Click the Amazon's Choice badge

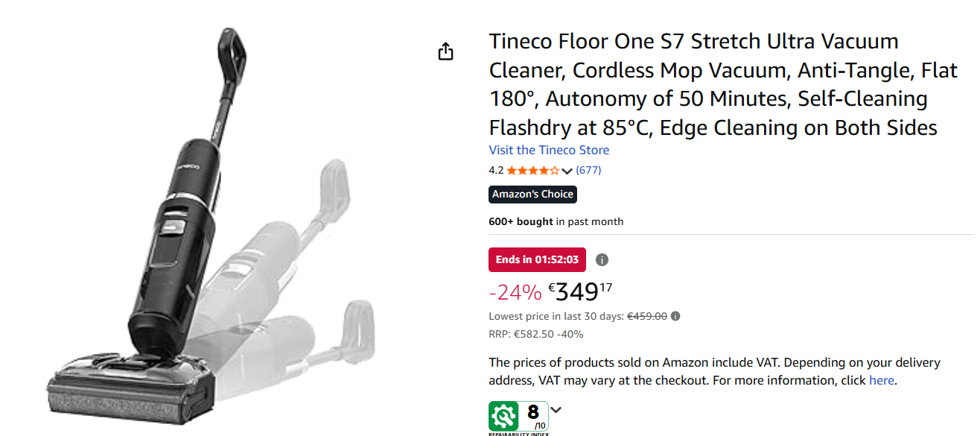(532, 195)
